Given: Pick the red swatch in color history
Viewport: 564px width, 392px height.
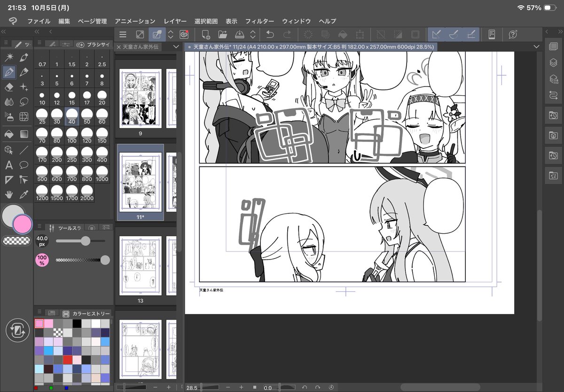Looking at the screenshot, I should pyautogui.click(x=68, y=360).
